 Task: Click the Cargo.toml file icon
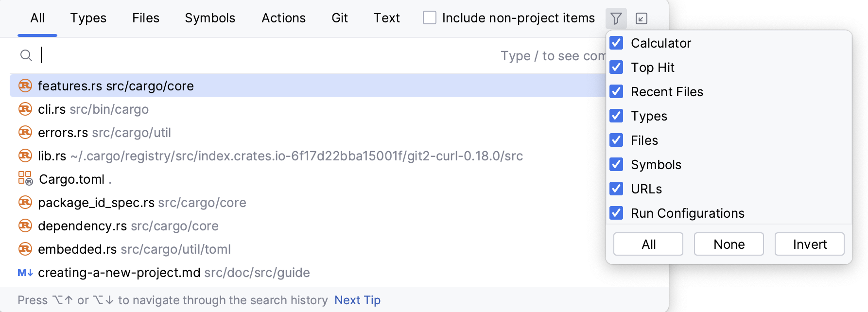tap(25, 178)
